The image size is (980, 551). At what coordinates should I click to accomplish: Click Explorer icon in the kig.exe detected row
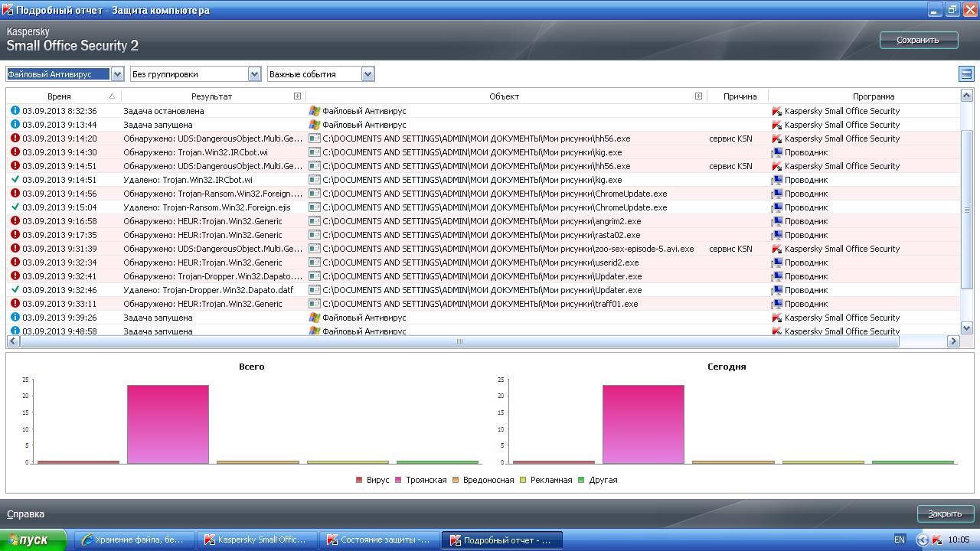coord(777,152)
